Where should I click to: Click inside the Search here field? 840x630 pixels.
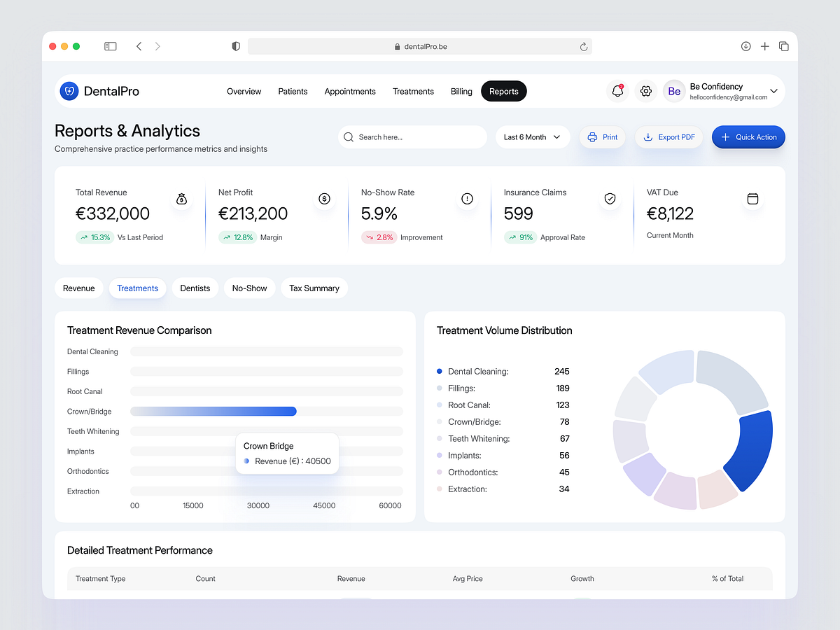coord(412,137)
